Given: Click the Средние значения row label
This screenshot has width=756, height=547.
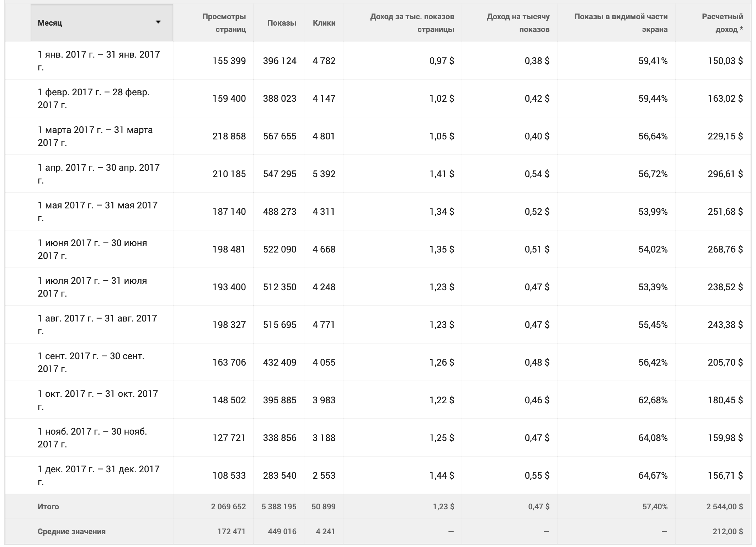Looking at the screenshot, I should tap(71, 531).
